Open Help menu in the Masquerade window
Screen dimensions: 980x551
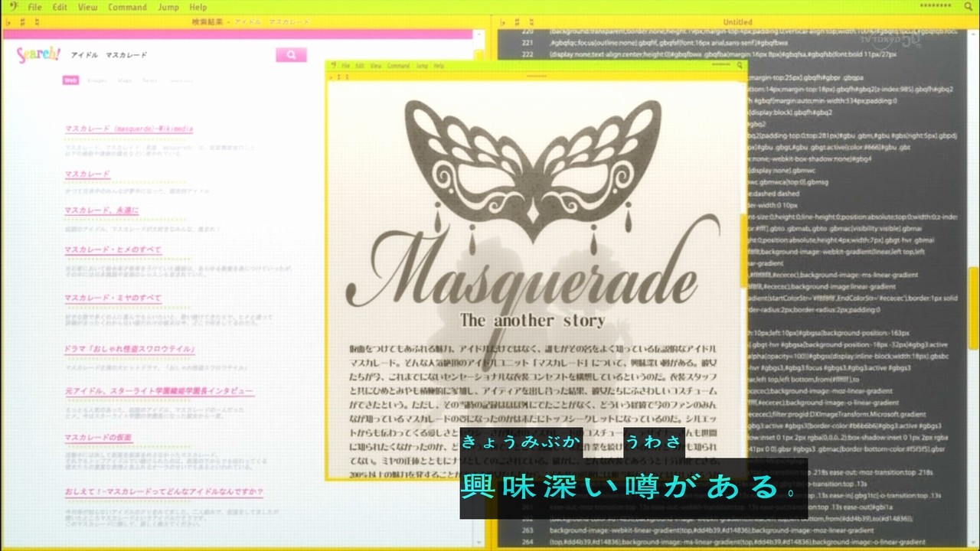[439, 66]
